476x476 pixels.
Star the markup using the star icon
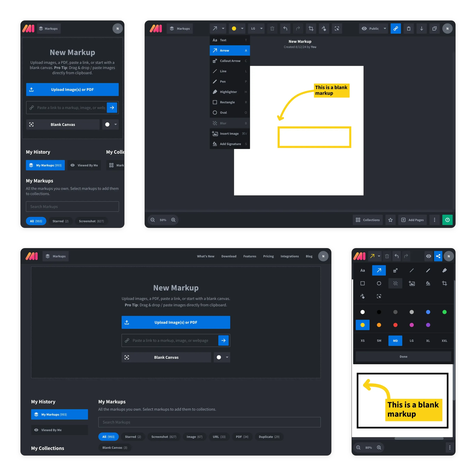point(390,220)
